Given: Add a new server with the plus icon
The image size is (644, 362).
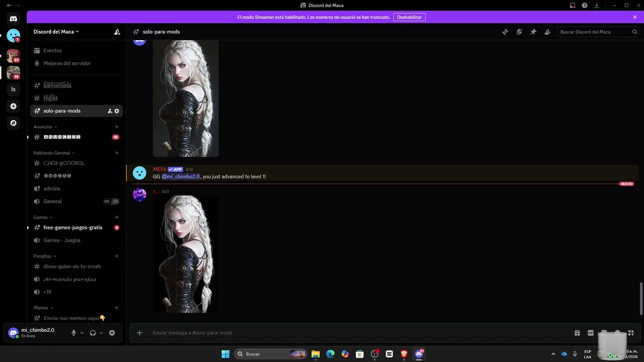Looking at the screenshot, I should [x=14, y=106].
